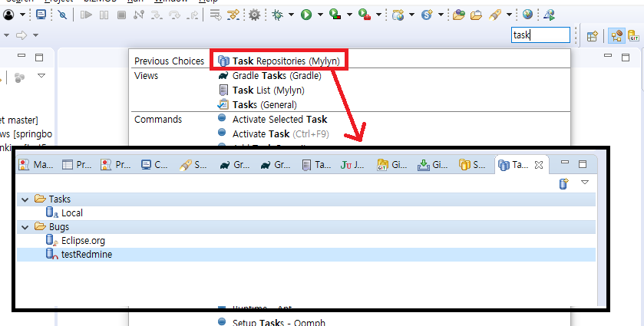644x326 pixels.
Task: Switch to the C... console tab
Action: point(154,165)
